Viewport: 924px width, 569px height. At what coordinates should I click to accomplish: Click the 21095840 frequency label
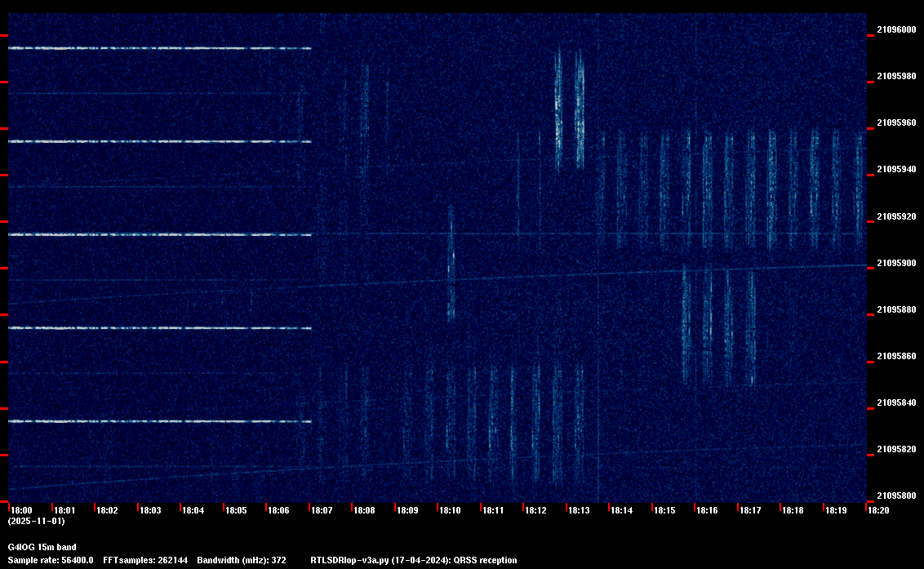click(896, 402)
